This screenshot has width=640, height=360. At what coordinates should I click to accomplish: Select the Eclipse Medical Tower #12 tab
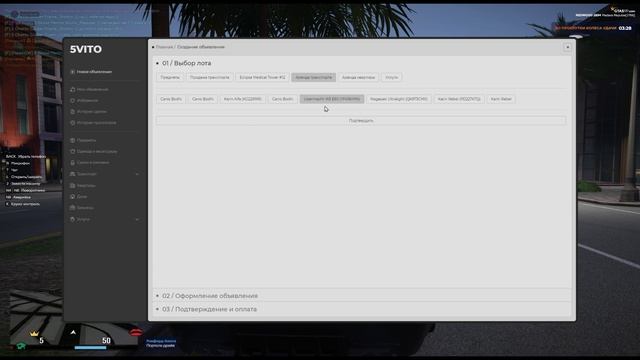click(x=262, y=77)
